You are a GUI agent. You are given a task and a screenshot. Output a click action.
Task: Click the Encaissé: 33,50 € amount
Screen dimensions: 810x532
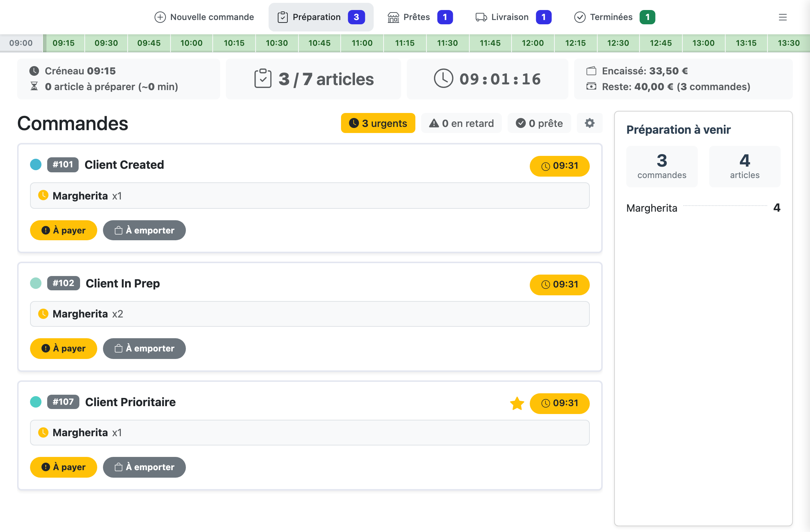645,71
